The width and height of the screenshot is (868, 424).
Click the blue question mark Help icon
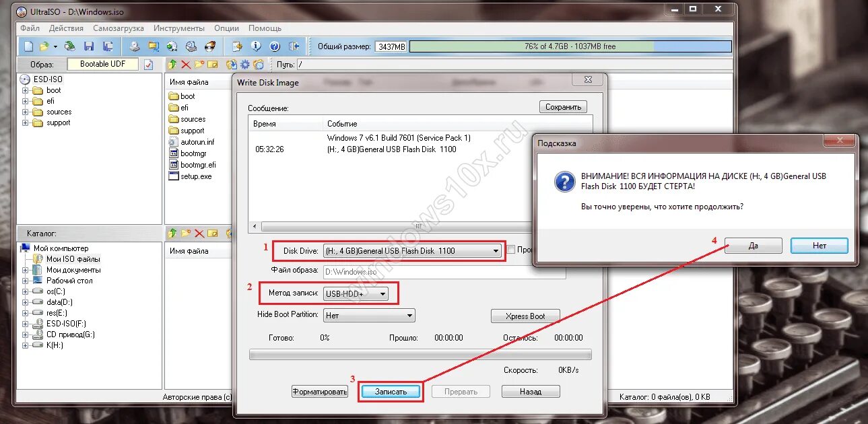[x=275, y=46]
